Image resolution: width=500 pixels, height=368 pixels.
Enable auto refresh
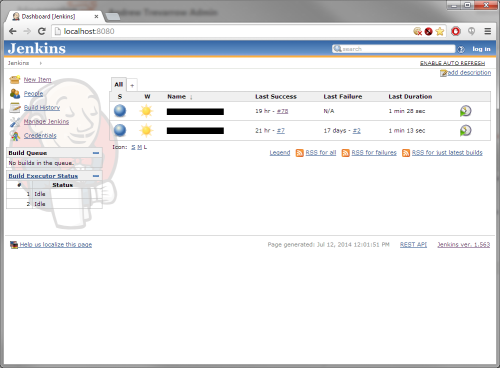[452, 63]
